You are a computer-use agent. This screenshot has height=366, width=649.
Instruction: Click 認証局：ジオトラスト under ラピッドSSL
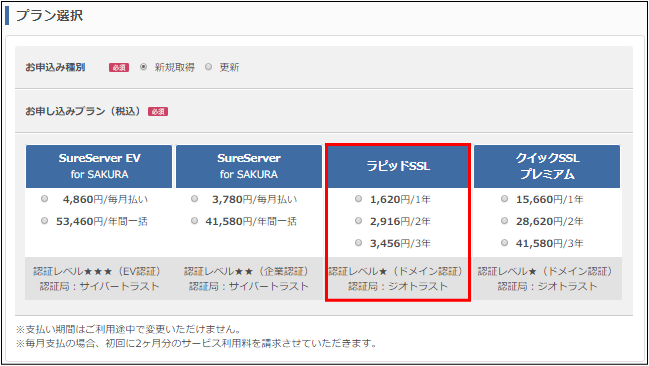click(x=398, y=287)
